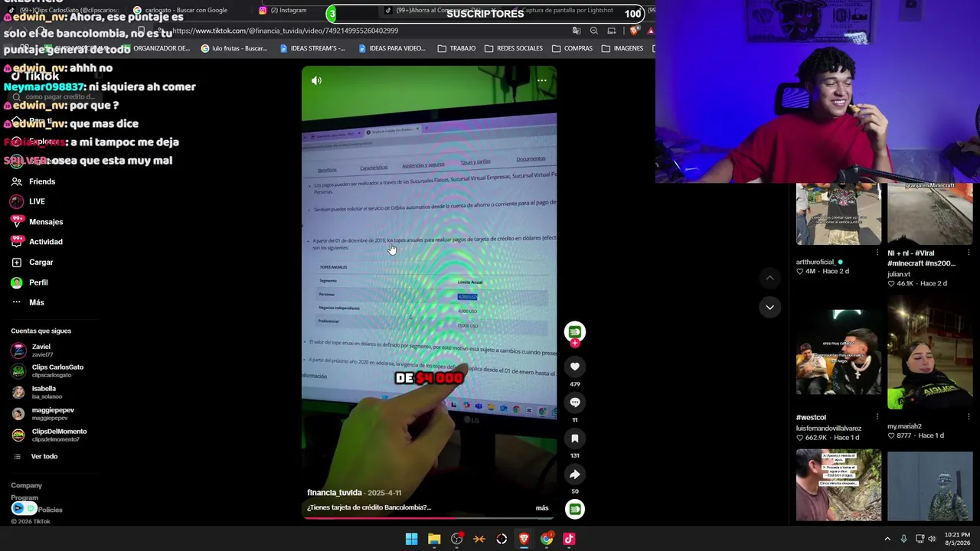Open options for the julian.vt Minecraft video
Screen dimensions: 980x551
point(969,253)
